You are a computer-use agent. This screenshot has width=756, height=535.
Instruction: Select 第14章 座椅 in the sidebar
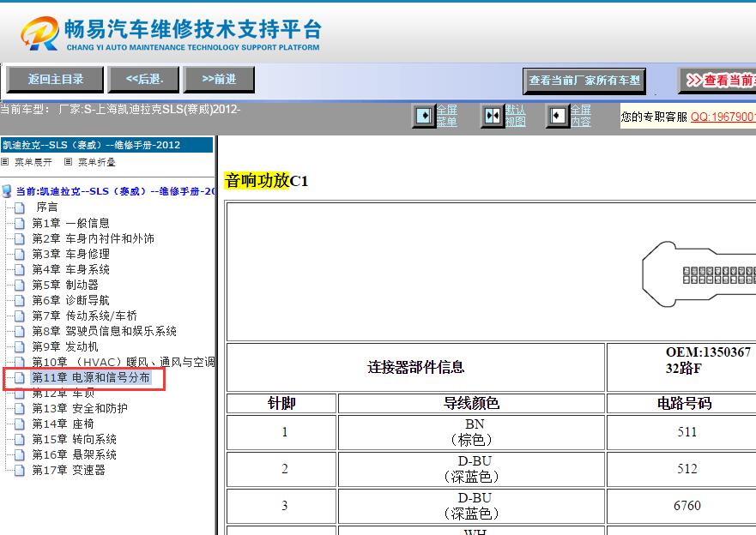(x=64, y=423)
